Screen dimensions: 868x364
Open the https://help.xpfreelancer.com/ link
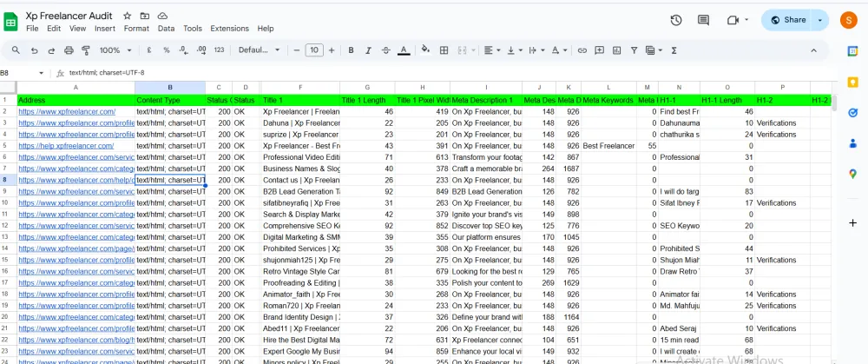coord(67,146)
